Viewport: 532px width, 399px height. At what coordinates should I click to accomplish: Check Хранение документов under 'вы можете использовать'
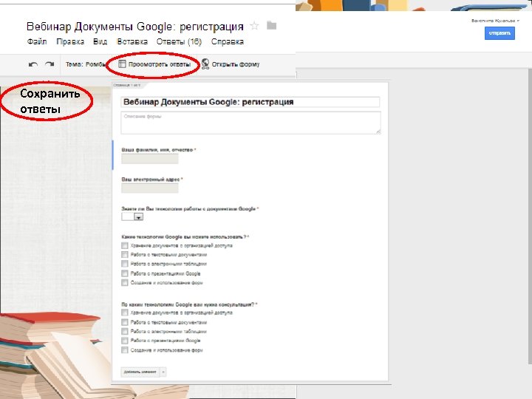125,245
